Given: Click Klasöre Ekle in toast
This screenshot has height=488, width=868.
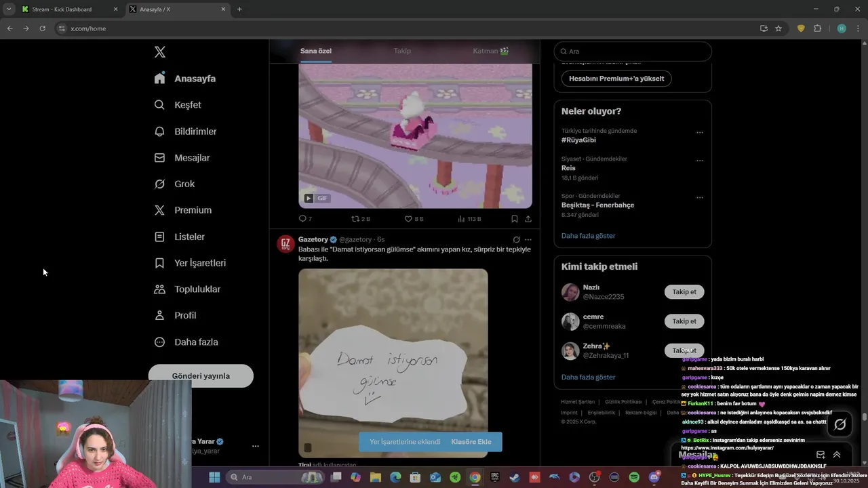Looking at the screenshot, I should click(471, 442).
